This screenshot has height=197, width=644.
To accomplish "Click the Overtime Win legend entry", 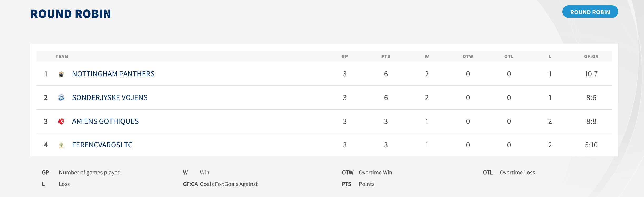I will point(375,173).
